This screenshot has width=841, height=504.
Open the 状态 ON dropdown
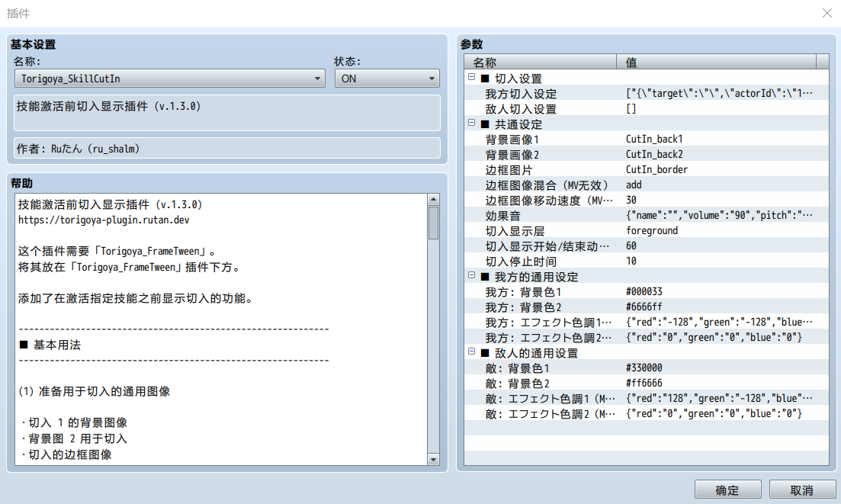pyautogui.click(x=387, y=79)
